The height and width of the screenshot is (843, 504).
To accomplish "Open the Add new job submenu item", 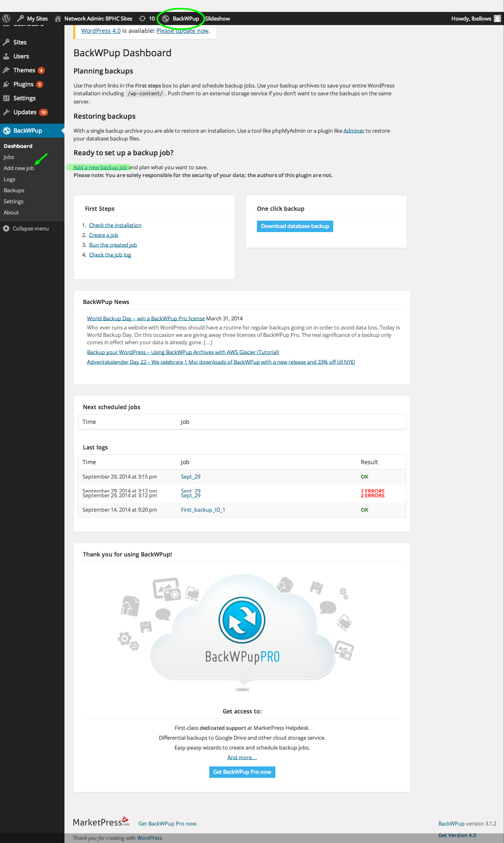I will [x=18, y=168].
